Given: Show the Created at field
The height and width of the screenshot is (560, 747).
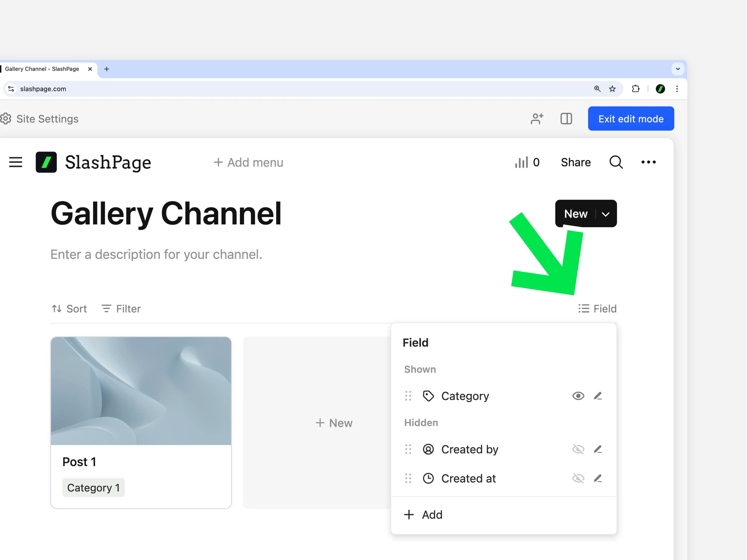Looking at the screenshot, I should click(x=578, y=478).
